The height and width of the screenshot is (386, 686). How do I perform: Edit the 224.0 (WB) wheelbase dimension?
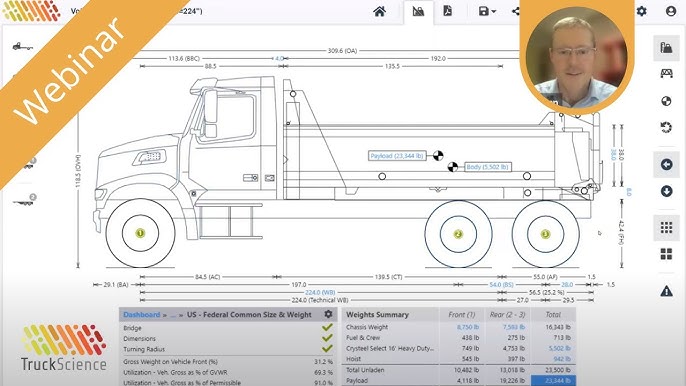coord(320,292)
